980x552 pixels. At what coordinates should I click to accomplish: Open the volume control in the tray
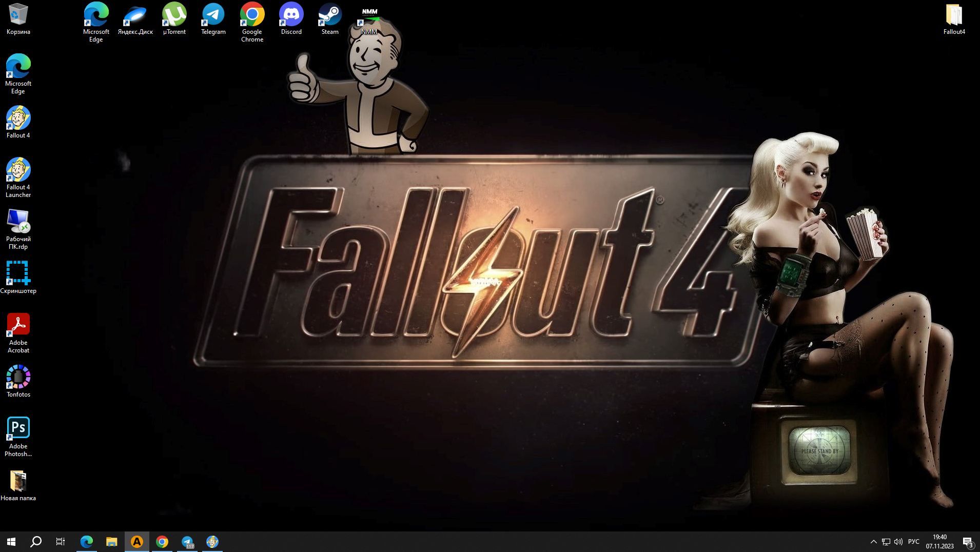pos(898,542)
